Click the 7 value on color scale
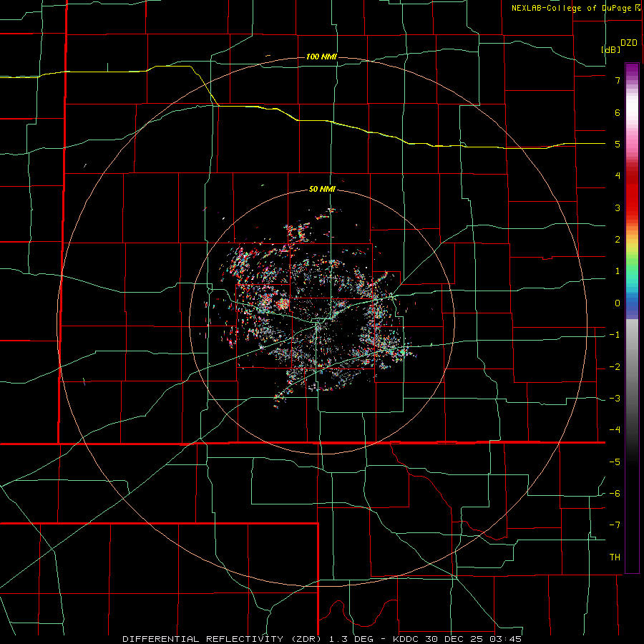 (x=618, y=80)
